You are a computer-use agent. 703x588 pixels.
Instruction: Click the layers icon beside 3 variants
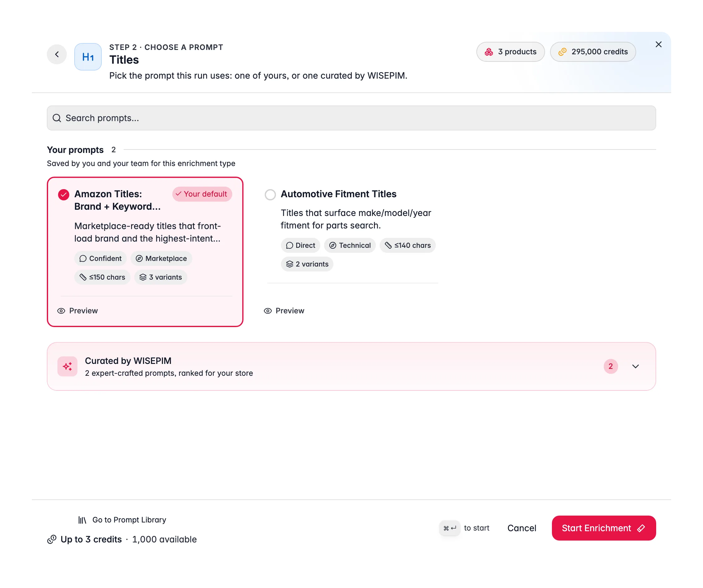pyautogui.click(x=143, y=277)
